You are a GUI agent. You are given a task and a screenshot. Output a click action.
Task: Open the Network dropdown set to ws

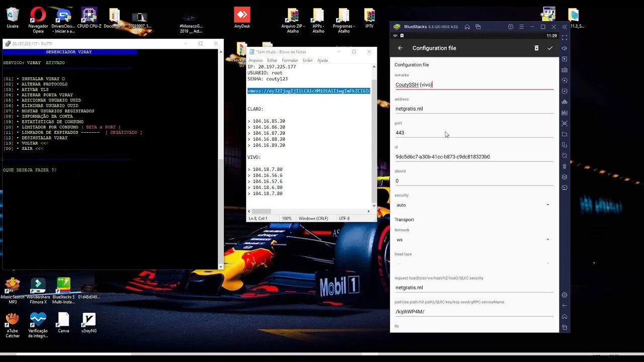[474, 240]
